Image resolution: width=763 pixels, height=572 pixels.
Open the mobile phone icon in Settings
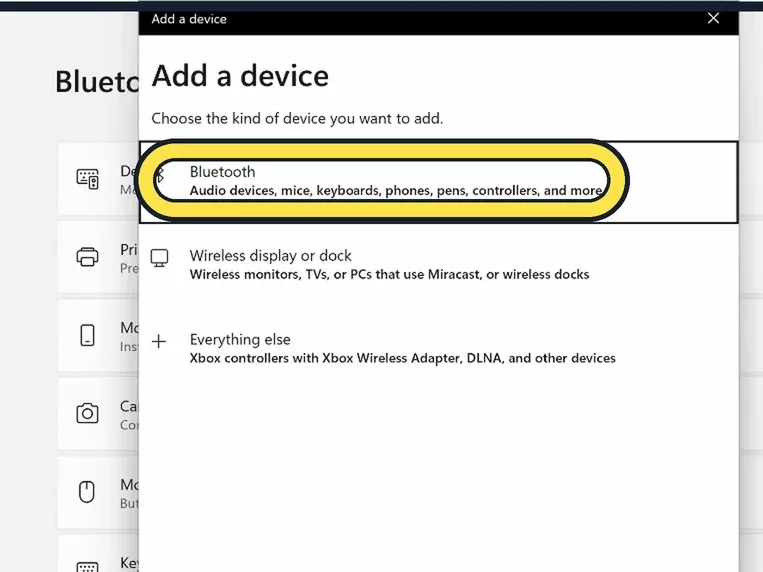pyautogui.click(x=87, y=335)
